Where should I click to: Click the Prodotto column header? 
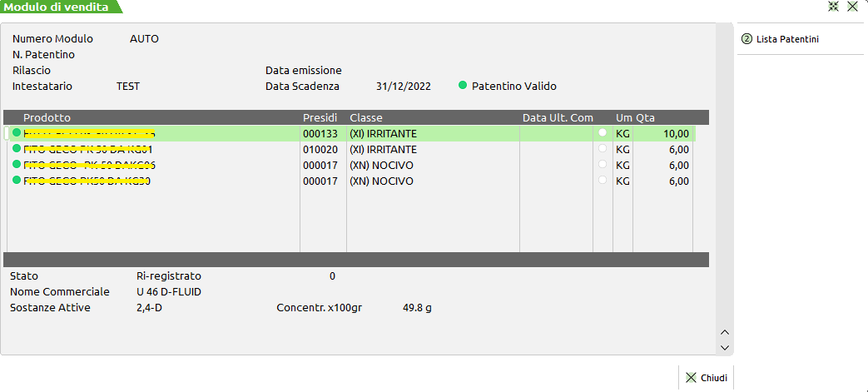[x=47, y=118]
